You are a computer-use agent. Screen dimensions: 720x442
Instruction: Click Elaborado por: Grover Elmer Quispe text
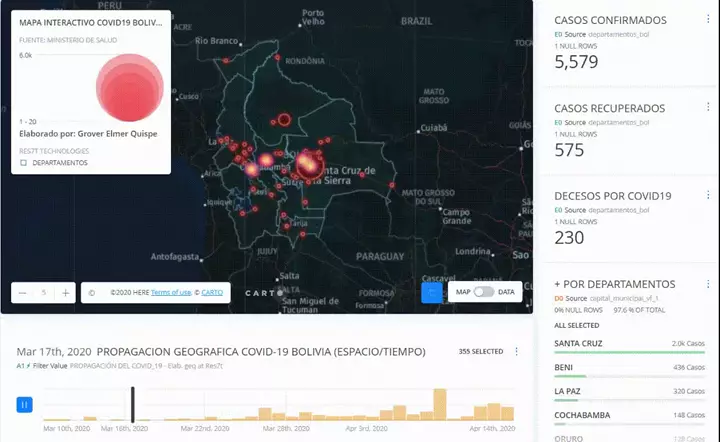coord(88,134)
